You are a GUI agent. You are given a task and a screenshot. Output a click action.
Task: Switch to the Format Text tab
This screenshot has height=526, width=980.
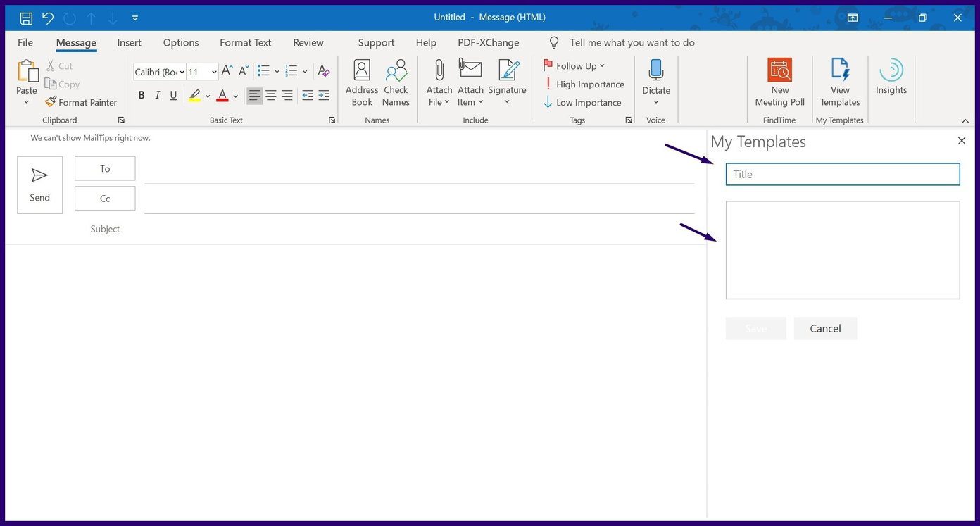pos(246,42)
